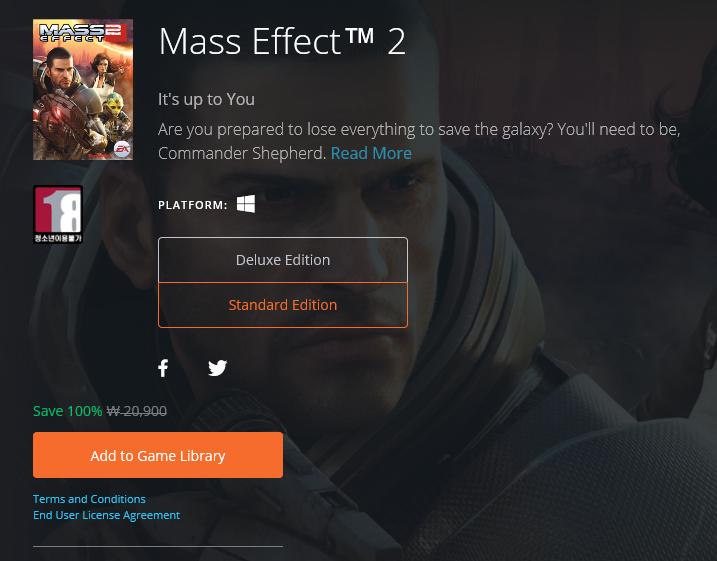Click the EA logo on the cover art
The image size is (717, 561).
[122, 149]
